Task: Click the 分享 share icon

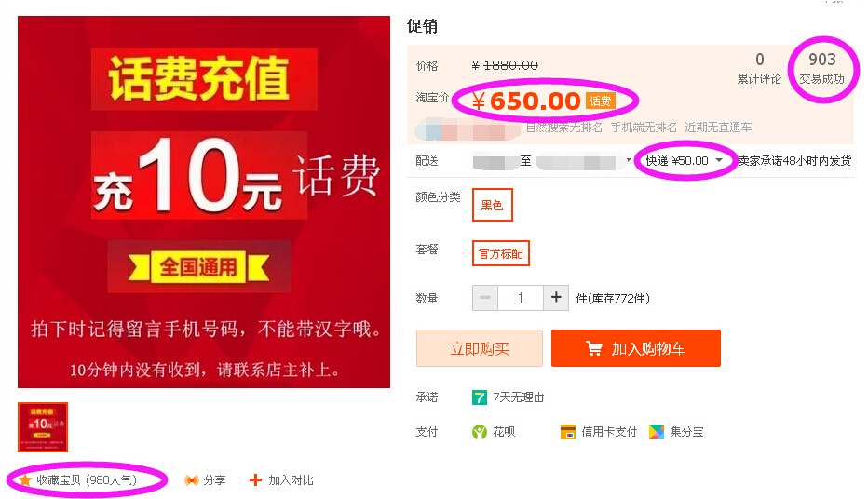Action: click(x=191, y=480)
